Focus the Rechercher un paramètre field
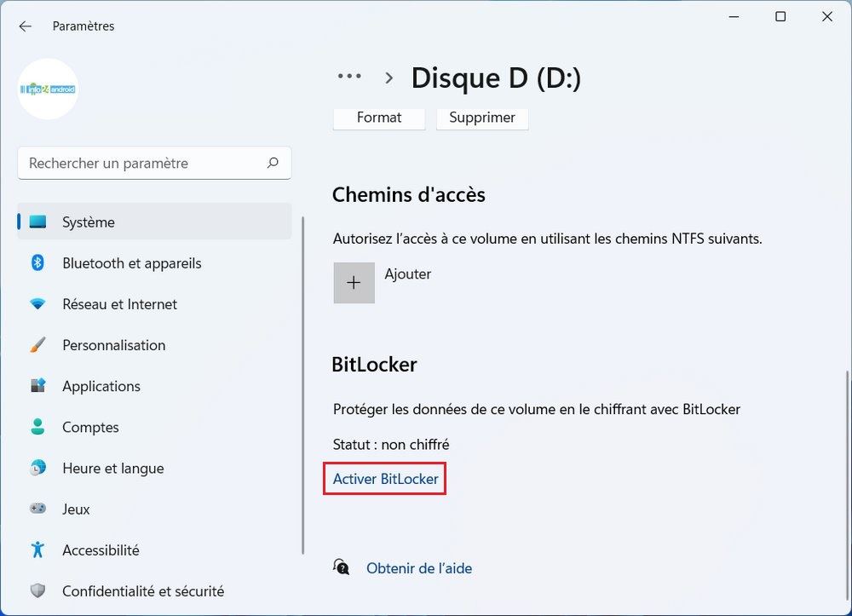Screen dimensions: 852x616 (141, 163)
